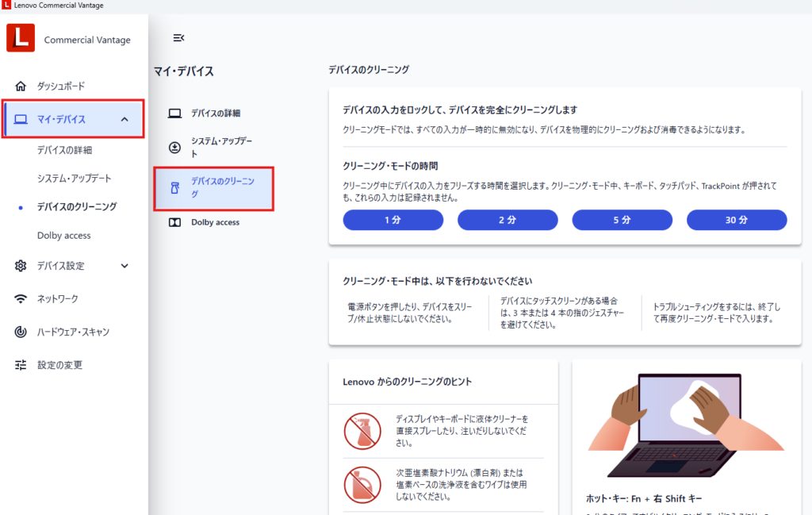812x515 pixels.
Task: Open システム・アップデート in the left sidebar
Action: (74, 179)
